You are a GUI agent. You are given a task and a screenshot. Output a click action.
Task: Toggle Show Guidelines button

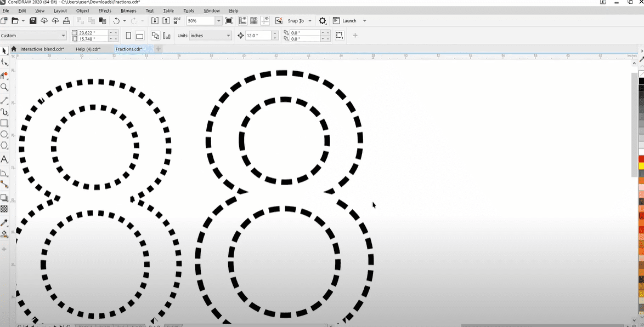click(265, 20)
